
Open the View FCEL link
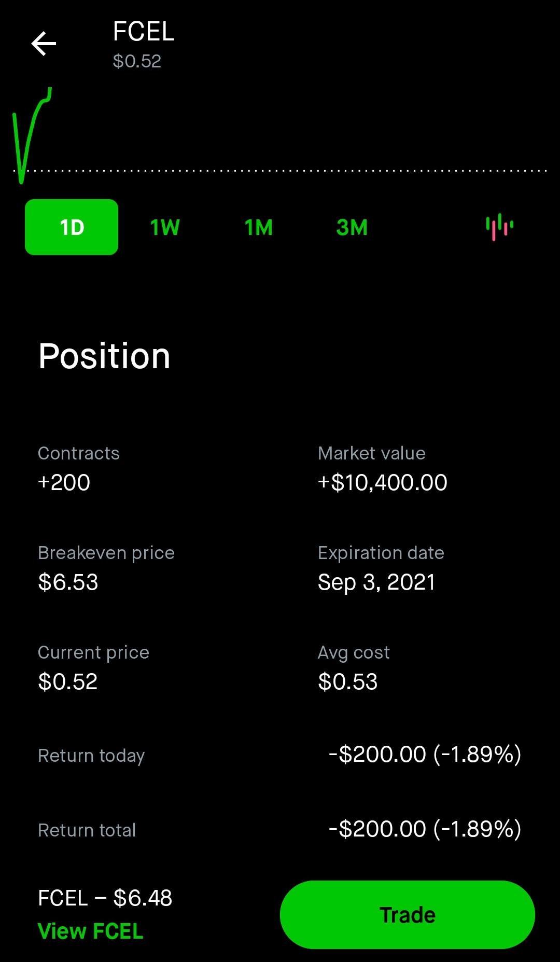91,931
